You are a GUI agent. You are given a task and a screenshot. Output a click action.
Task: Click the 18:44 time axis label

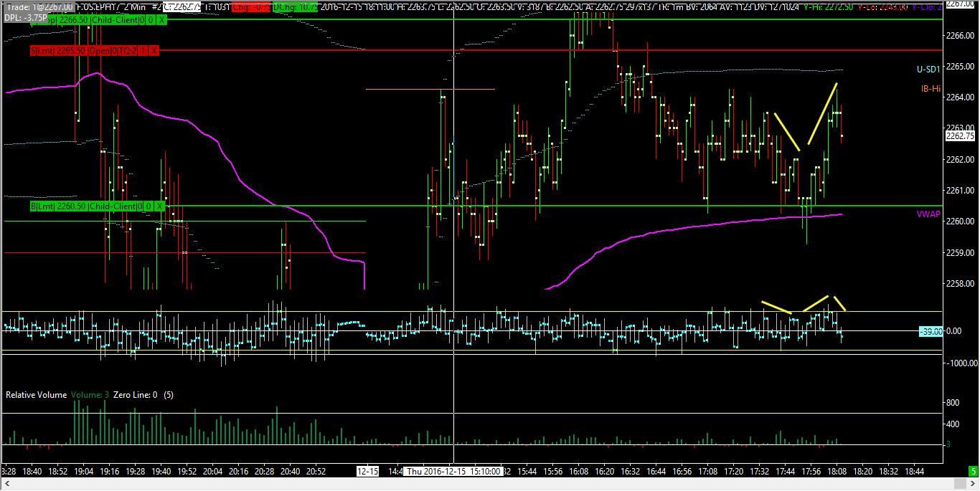click(915, 472)
